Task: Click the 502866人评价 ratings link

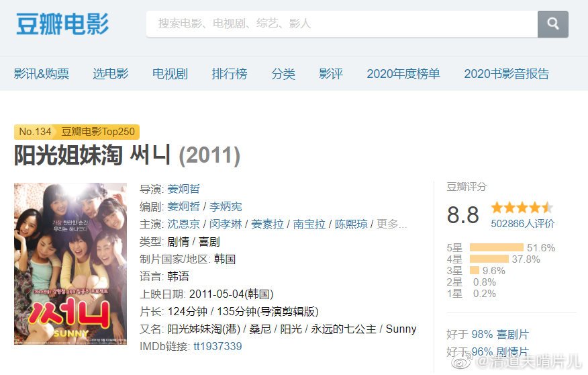Action: (x=522, y=224)
